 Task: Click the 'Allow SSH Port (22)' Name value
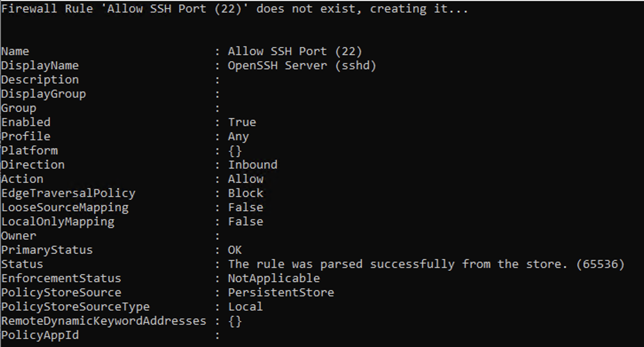coord(295,51)
